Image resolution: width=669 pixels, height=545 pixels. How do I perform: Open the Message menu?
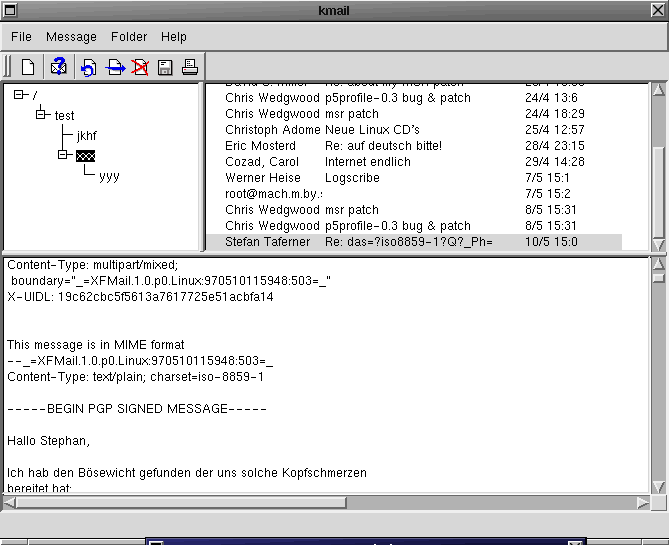point(71,37)
